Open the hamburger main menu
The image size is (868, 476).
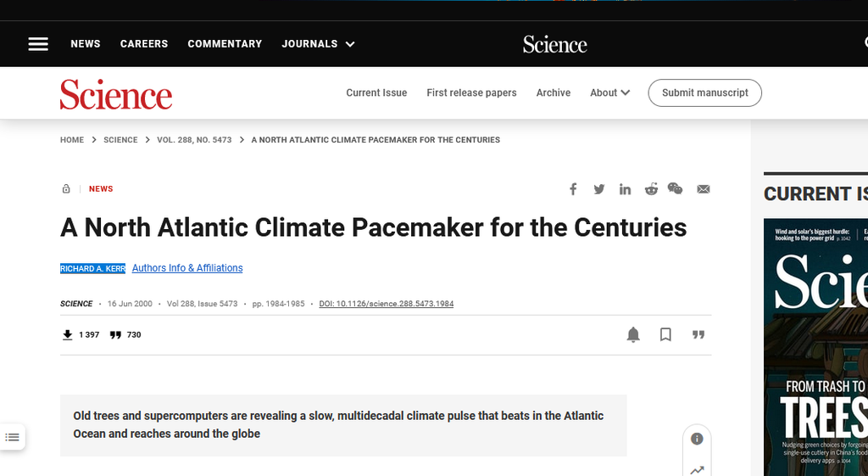point(38,44)
